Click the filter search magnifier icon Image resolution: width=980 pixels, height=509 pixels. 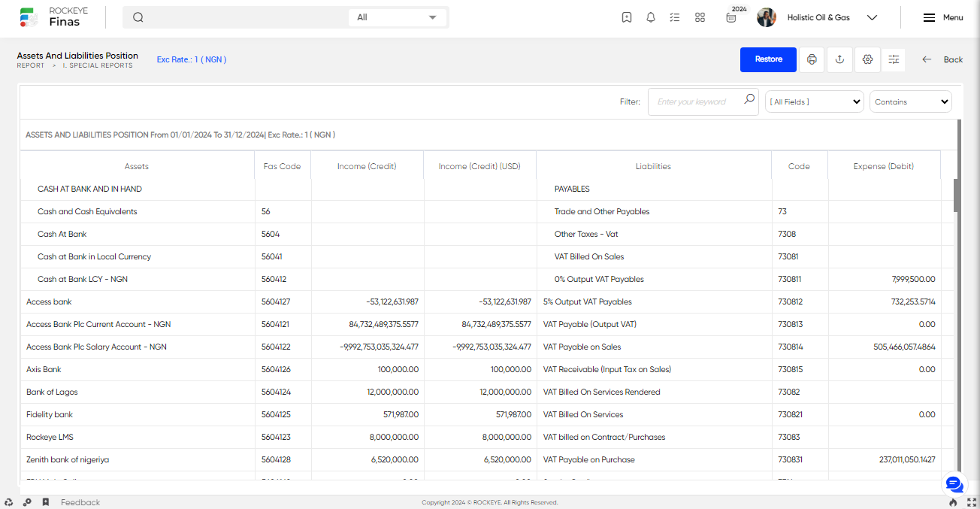(x=749, y=99)
